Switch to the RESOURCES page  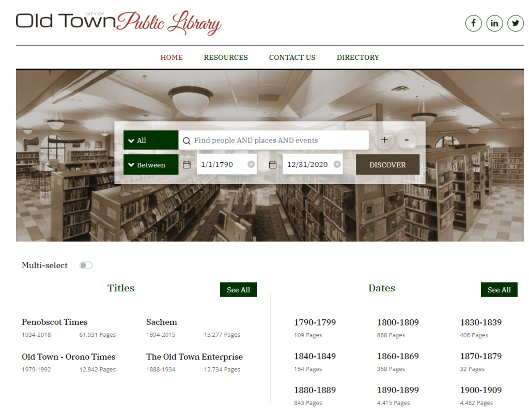pos(226,57)
